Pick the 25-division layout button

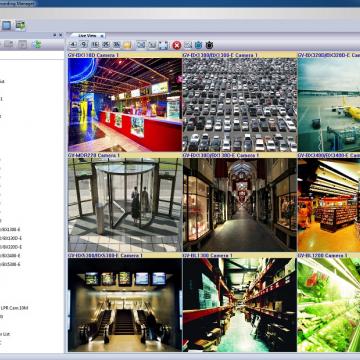[106, 45]
